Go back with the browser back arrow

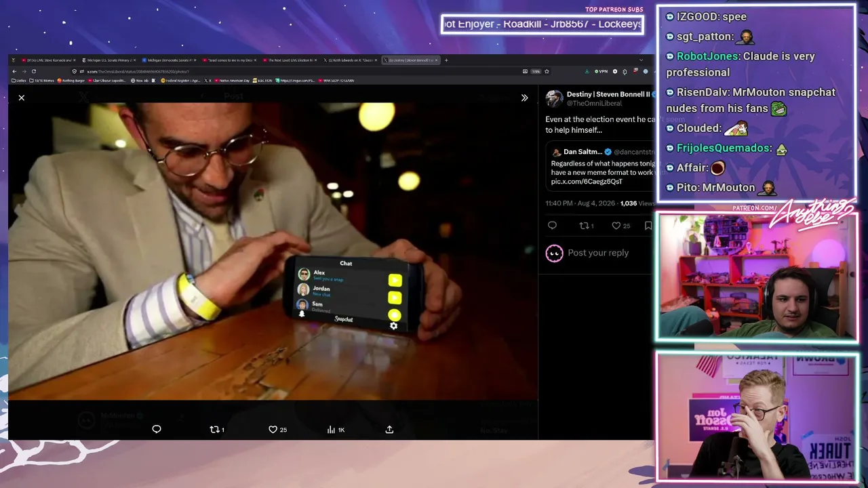(x=14, y=71)
